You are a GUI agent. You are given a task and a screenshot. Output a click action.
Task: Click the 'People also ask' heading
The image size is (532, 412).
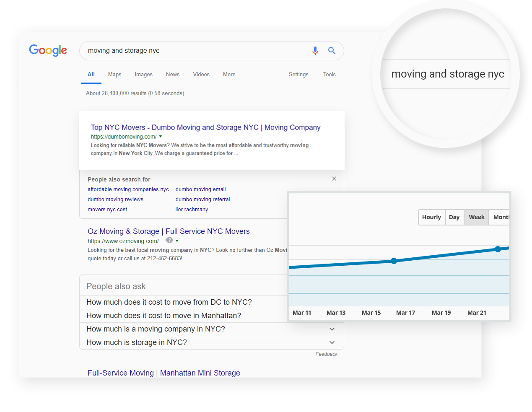click(116, 286)
